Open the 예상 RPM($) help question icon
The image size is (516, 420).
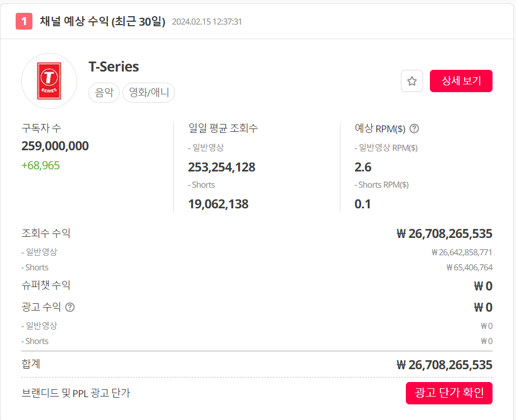[x=414, y=128]
